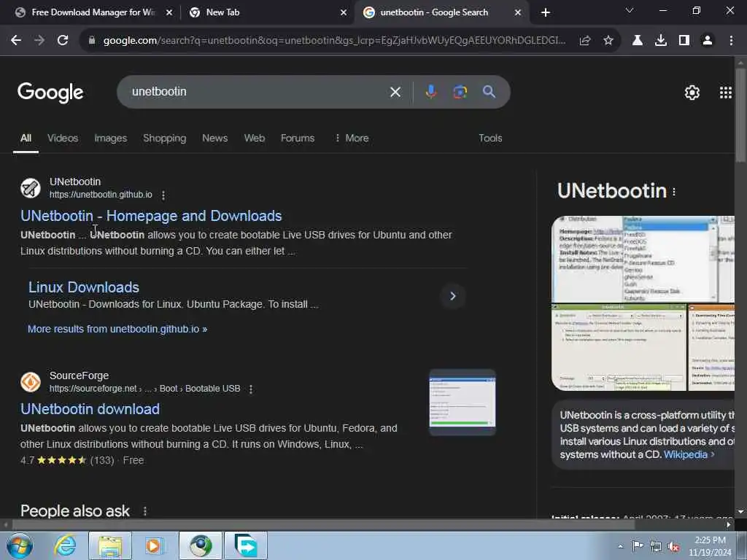The height and width of the screenshot is (560, 747).
Task: Click the SourceForge result thumbnail
Action: coord(462,402)
